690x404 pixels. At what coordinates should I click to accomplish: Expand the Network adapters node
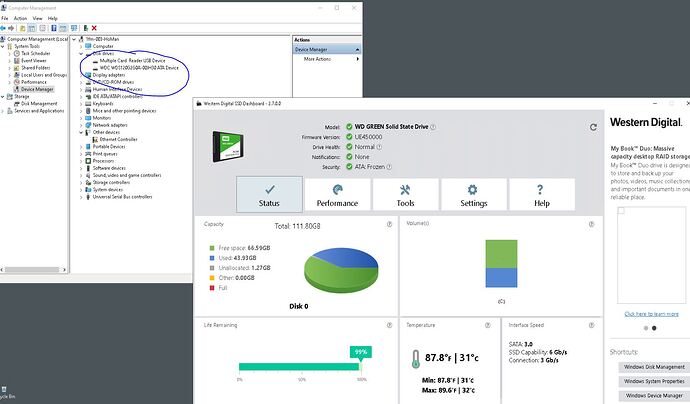pos(81,125)
